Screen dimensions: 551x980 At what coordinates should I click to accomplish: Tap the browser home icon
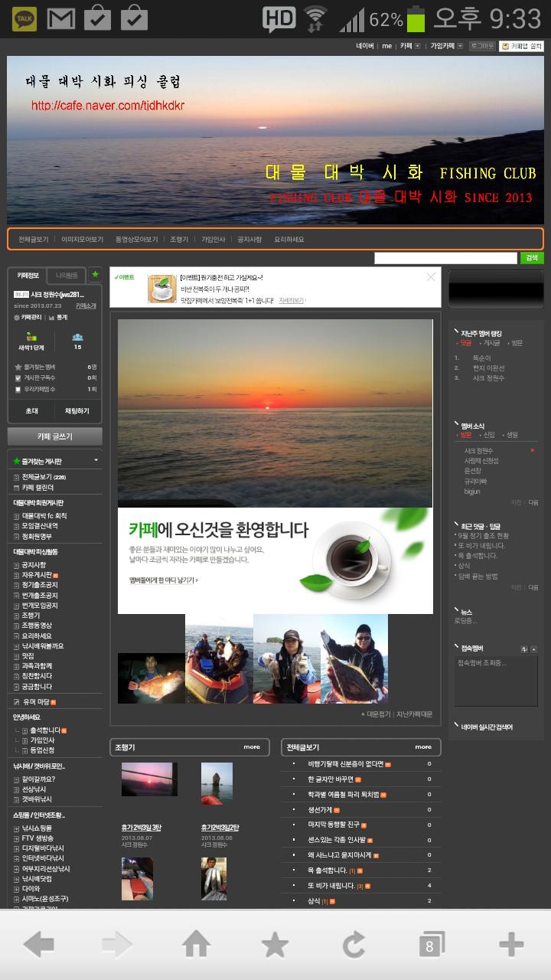[196, 945]
